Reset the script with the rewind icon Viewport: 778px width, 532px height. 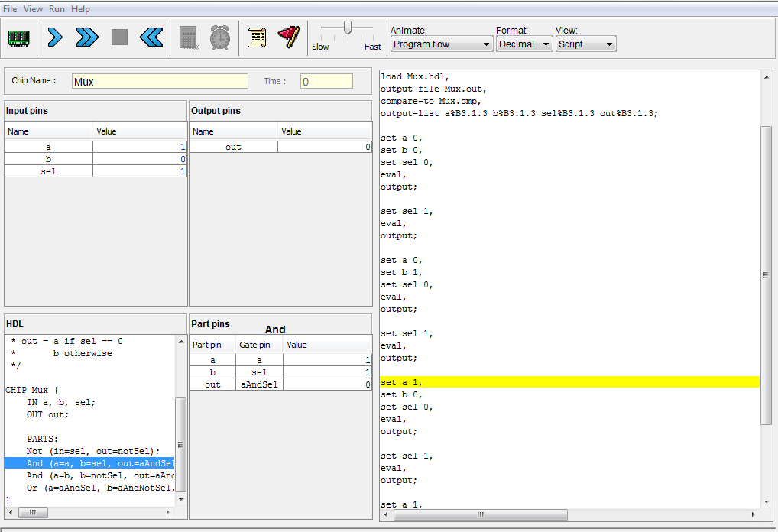point(151,37)
